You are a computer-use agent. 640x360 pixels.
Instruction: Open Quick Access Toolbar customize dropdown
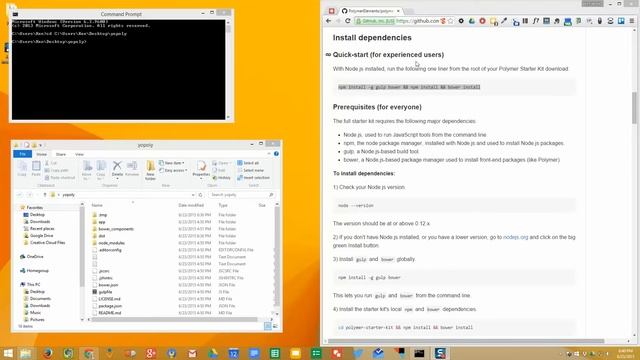41,145
